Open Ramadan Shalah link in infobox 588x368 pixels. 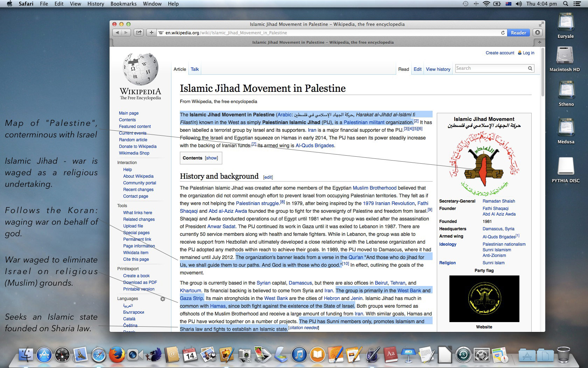(x=499, y=201)
